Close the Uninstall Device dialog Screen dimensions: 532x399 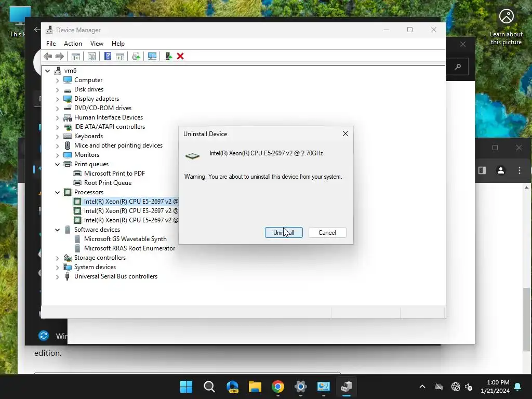pos(345,134)
